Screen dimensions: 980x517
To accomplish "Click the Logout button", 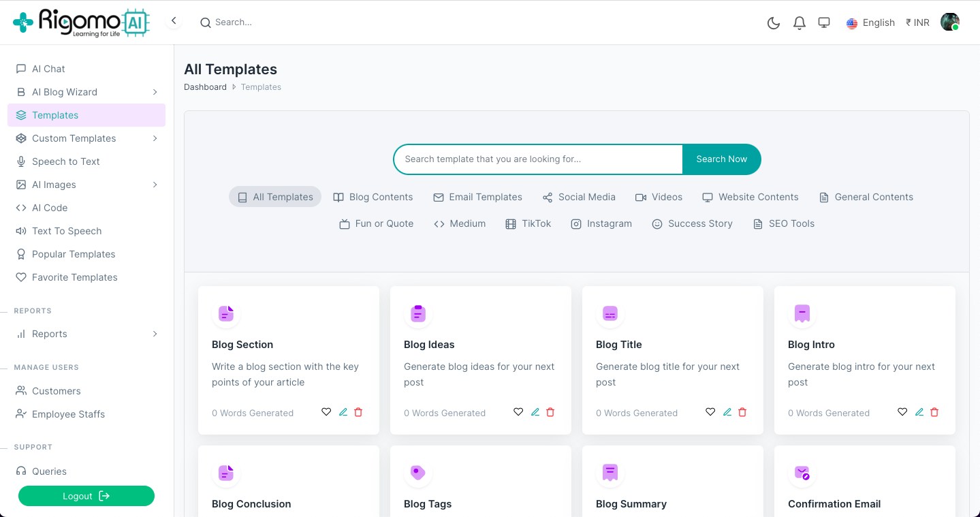I will click(x=86, y=496).
